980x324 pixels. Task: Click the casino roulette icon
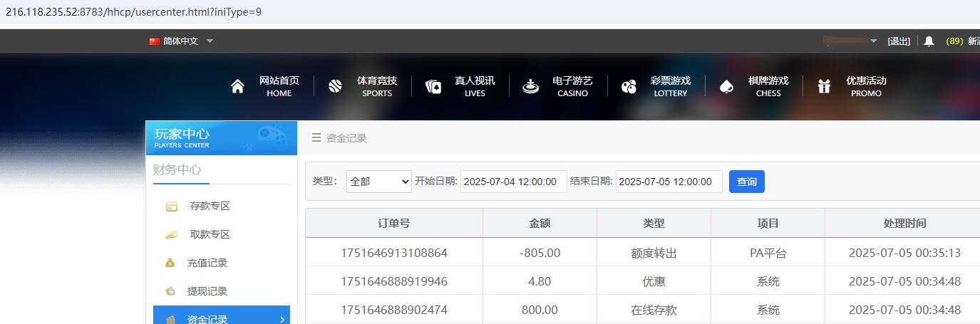(530, 86)
